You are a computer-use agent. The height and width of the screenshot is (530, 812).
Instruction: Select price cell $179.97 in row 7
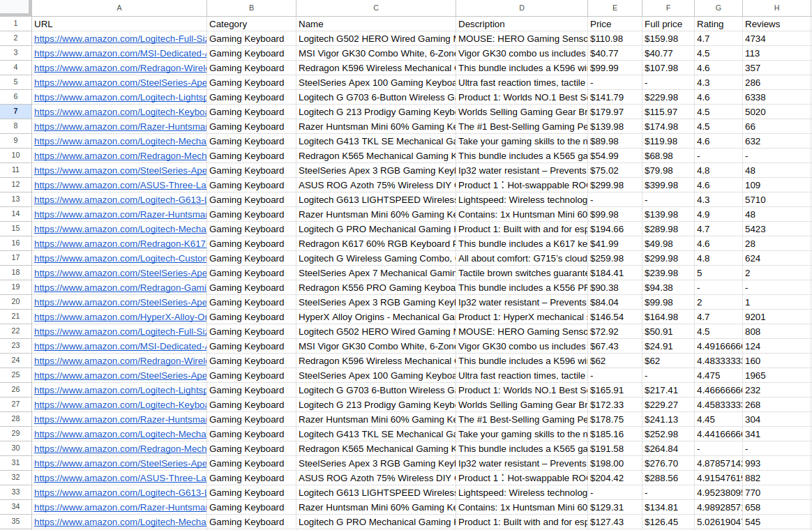pyautogui.click(x=615, y=112)
